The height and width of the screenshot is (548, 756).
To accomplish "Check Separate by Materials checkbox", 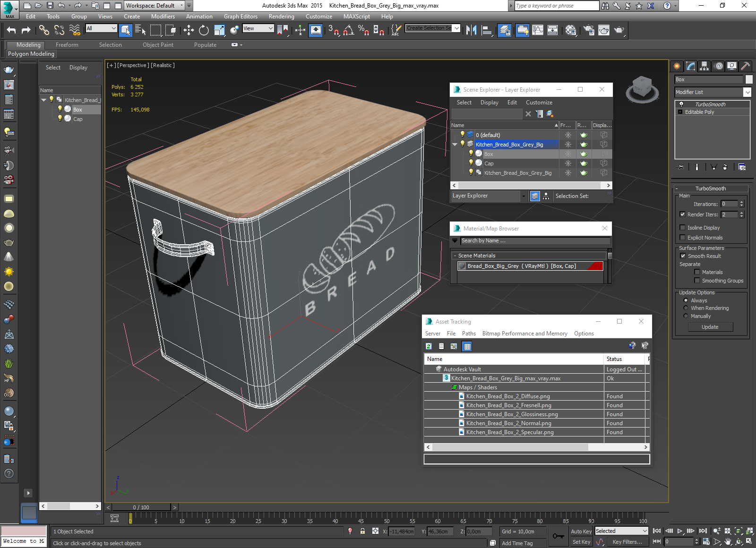I will point(697,272).
